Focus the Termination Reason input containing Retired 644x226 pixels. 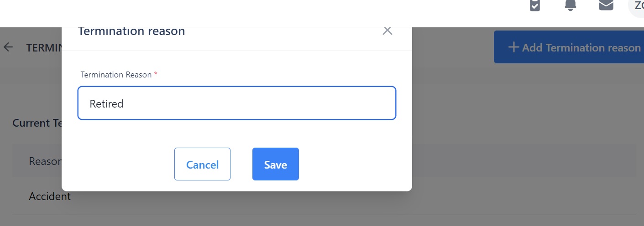(236, 103)
